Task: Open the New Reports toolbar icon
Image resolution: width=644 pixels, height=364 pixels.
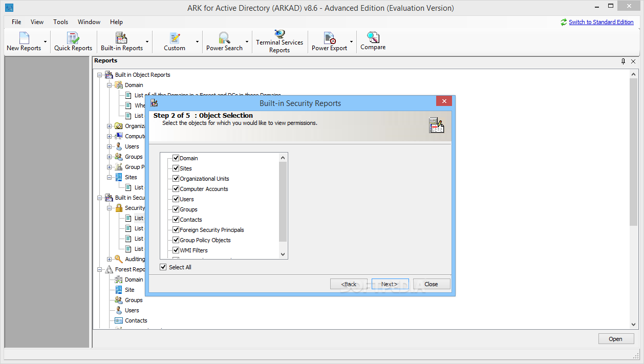Action: 24,38
